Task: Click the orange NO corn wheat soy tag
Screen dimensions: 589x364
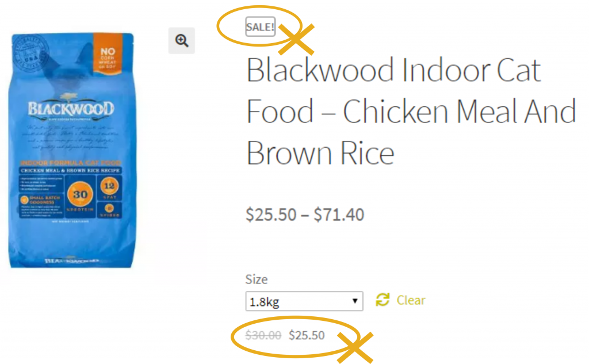Action: [108, 53]
